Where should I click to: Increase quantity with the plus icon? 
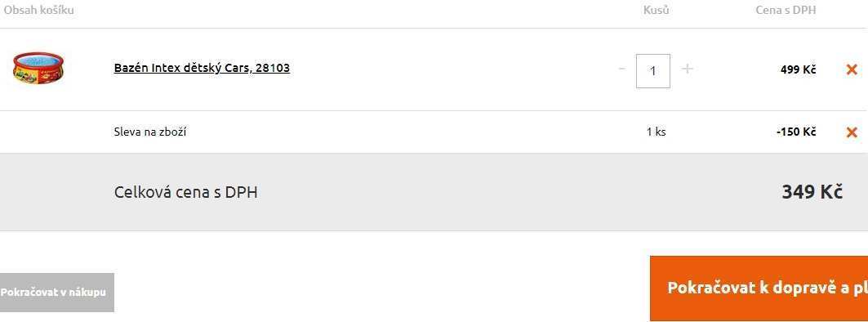[687, 69]
